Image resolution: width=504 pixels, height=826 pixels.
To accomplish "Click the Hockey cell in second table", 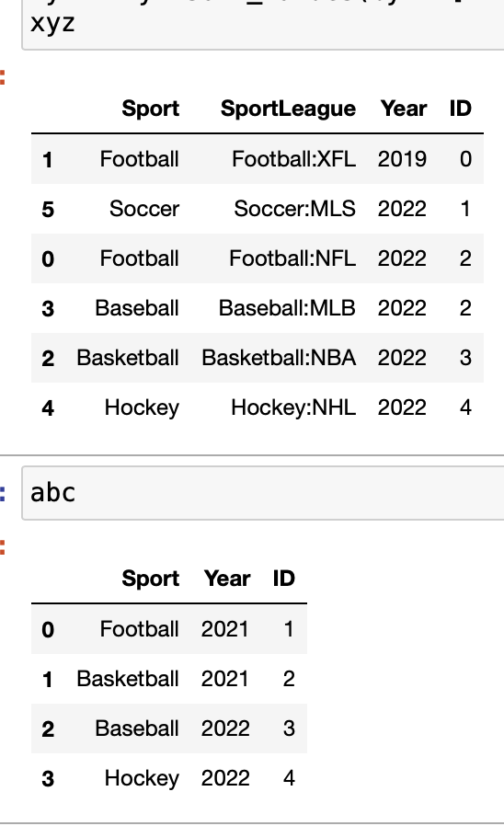I will (143, 778).
